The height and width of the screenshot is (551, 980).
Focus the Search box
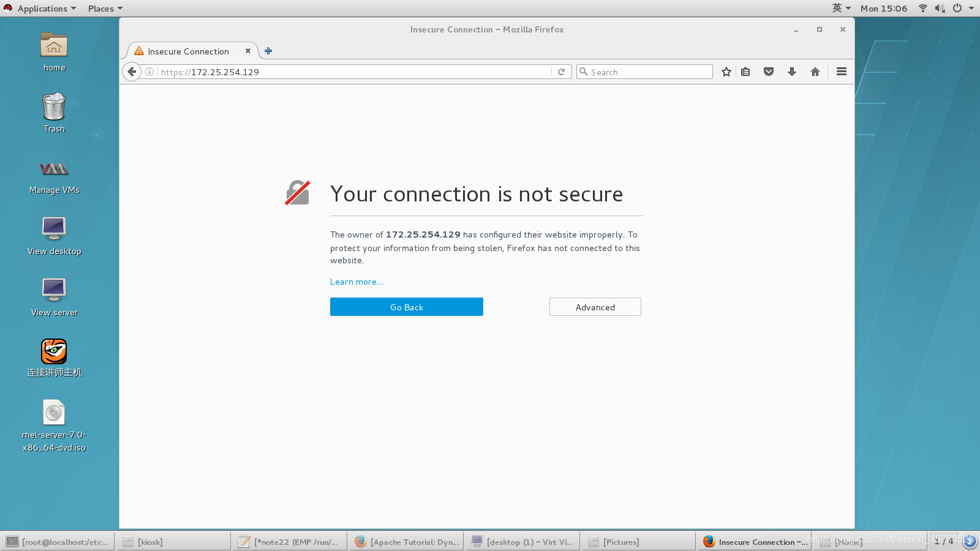(644, 72)
